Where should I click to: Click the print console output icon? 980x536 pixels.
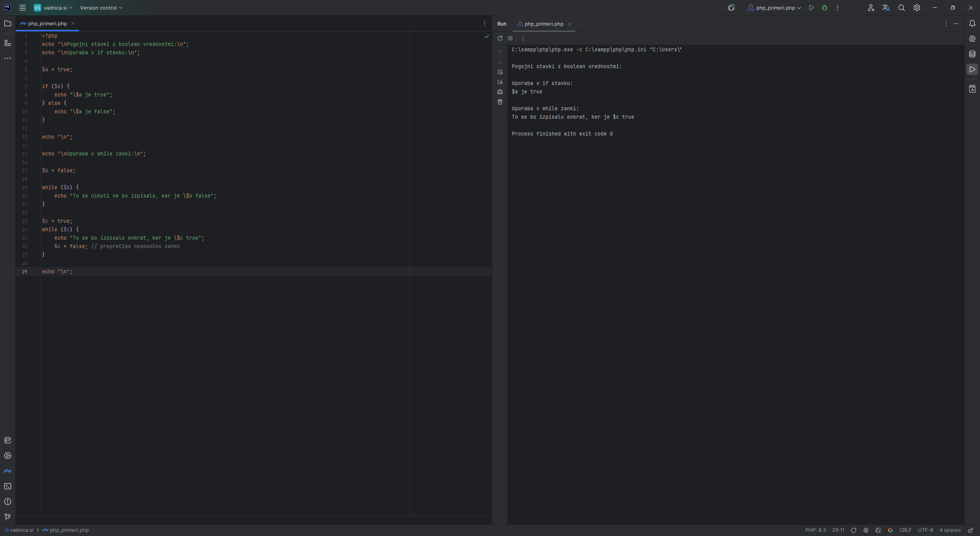(x=500, y=92)
